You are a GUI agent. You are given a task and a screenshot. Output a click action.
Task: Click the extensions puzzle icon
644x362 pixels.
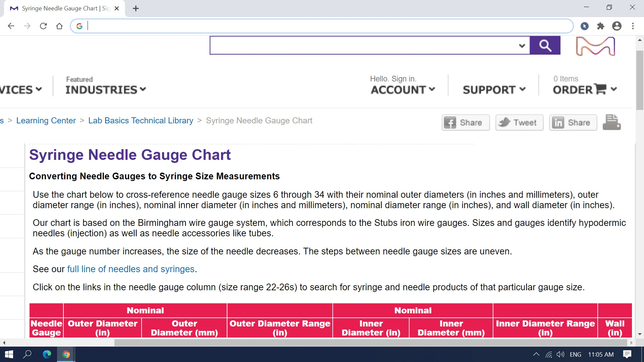click(x=601, y=26)
